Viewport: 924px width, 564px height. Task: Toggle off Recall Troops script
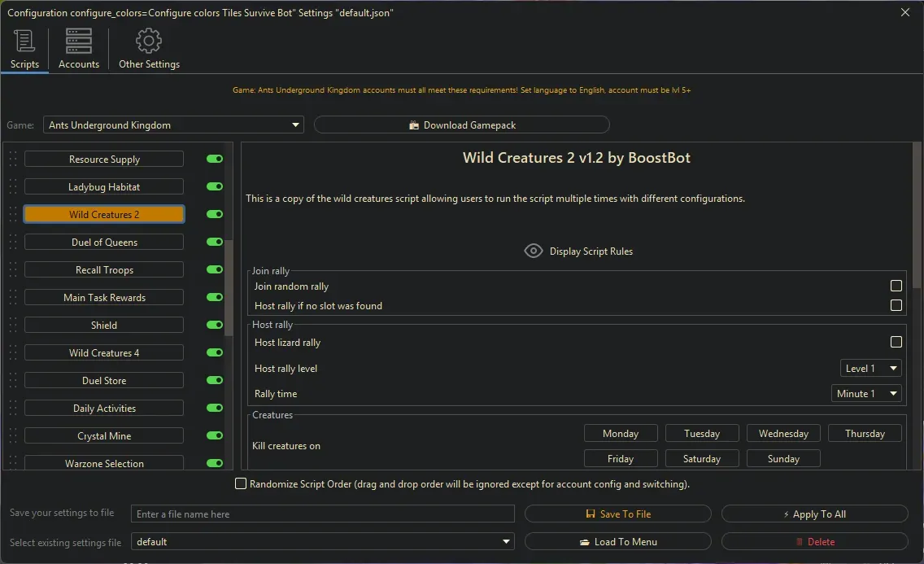(x=215, y=270)
